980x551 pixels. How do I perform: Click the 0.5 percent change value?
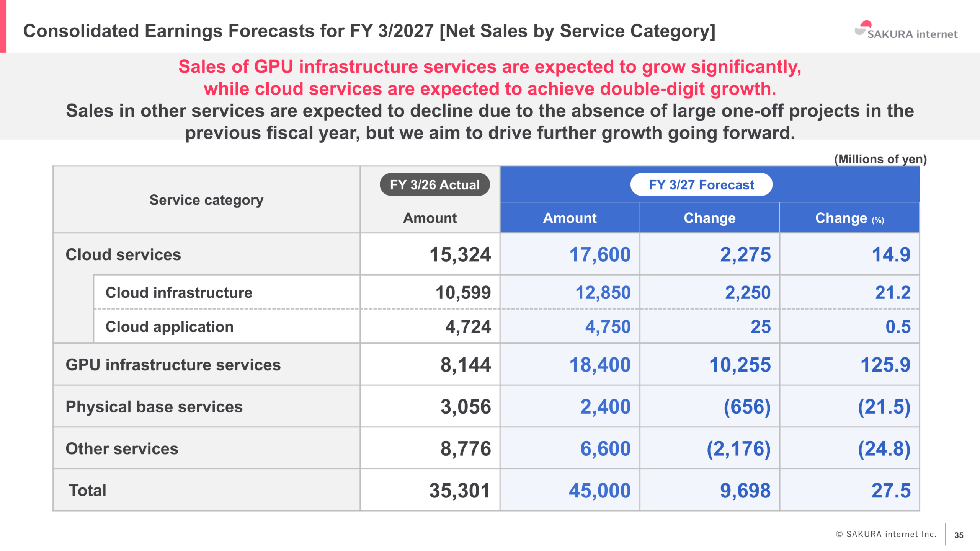(x=898, y=327)
